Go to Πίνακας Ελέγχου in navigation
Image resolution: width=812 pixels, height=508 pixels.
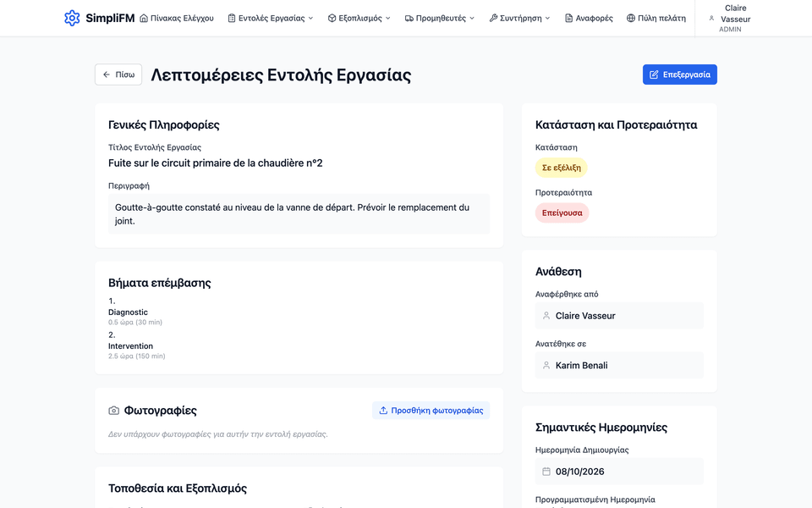click(x=177, y=18)
